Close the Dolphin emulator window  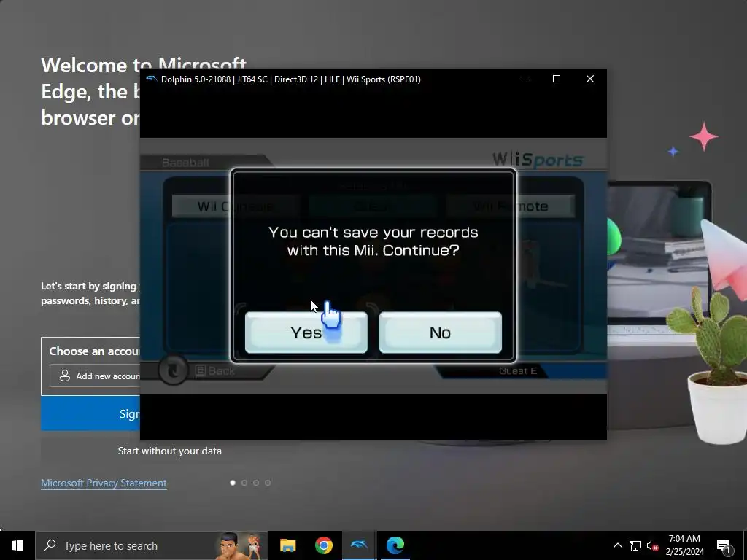click(x=589, y=79)
